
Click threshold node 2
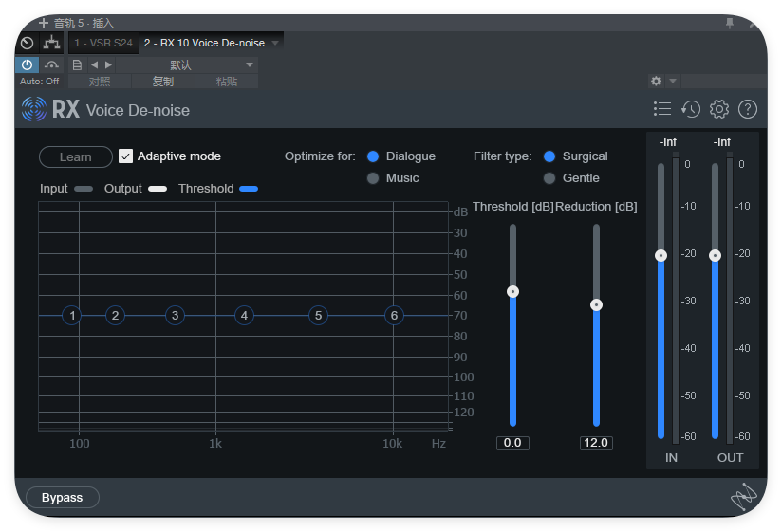click(x=115, y=316)
